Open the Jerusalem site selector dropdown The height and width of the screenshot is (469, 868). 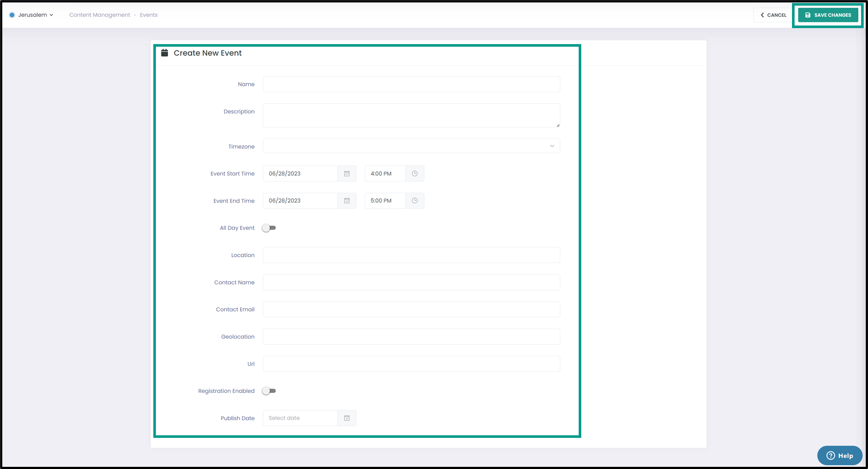pos(32,15)
